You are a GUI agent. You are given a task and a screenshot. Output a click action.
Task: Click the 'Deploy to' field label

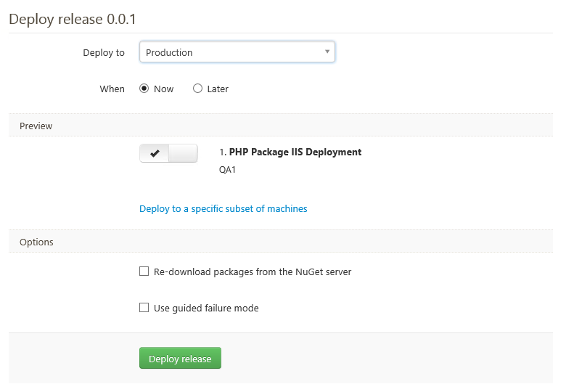click(104, 53)
